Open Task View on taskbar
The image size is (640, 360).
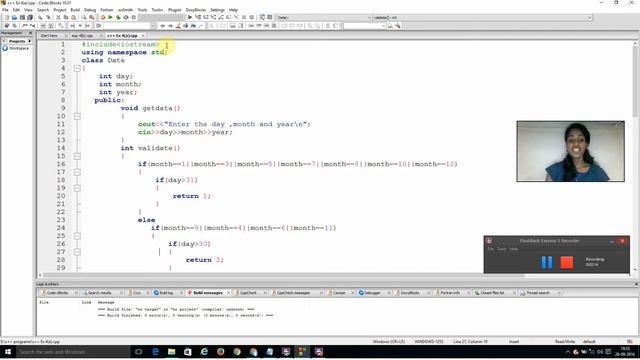point(138,352)
